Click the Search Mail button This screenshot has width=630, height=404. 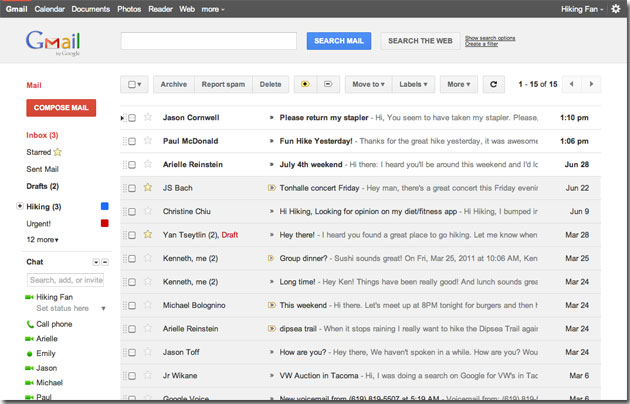coord(339,41)
